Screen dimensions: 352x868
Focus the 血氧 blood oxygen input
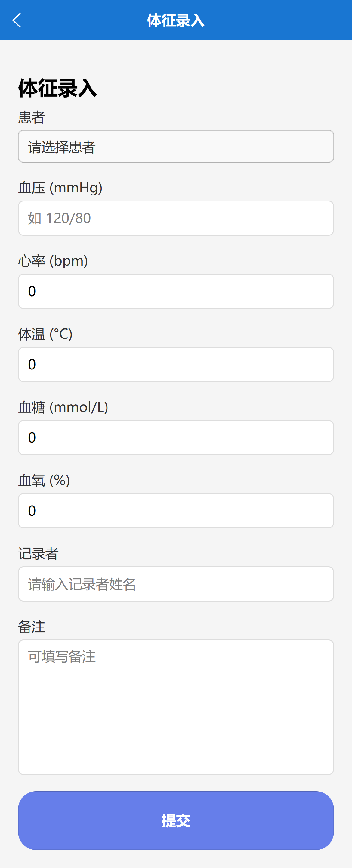(176, 511)
